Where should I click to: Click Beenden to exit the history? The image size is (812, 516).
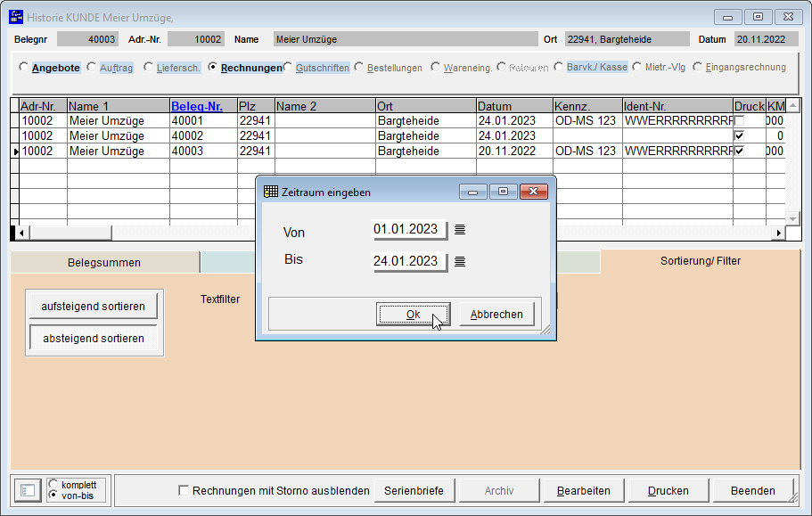tap(753, 490)
